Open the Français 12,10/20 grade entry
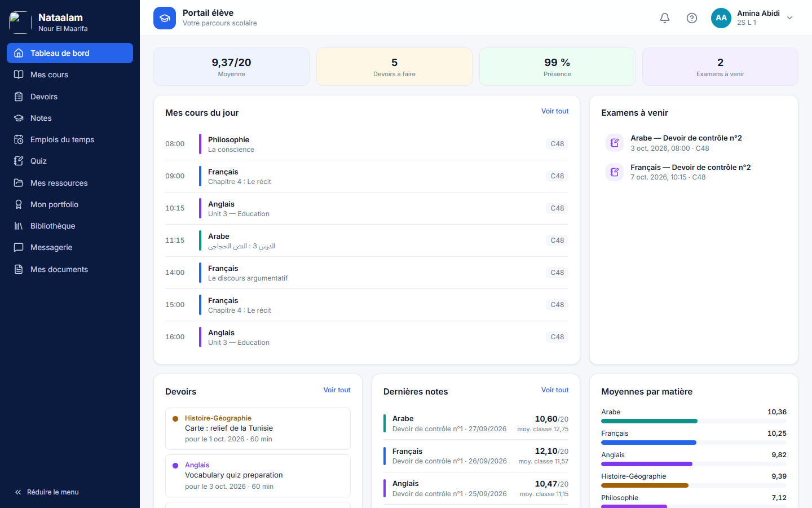 [476, 456]
